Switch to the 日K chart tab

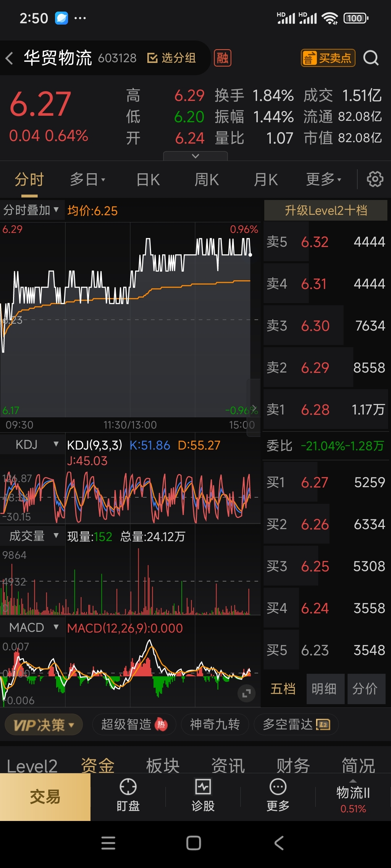148,179
